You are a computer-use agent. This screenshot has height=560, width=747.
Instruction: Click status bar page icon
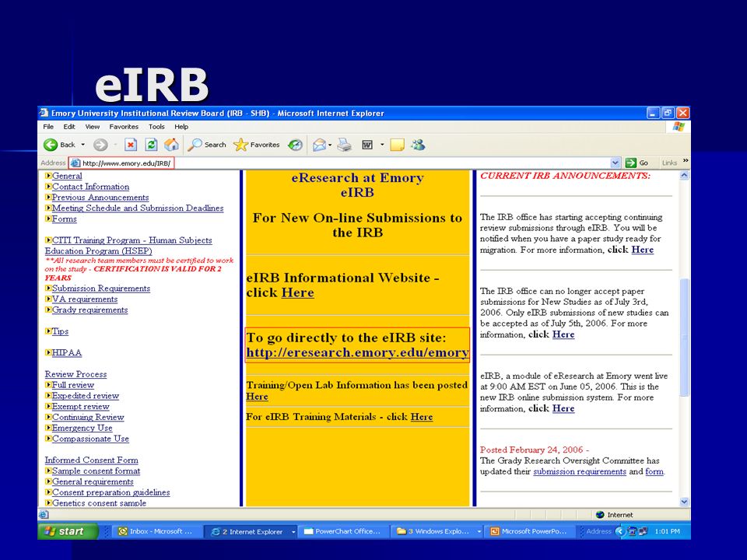click(x=44, y=514)
